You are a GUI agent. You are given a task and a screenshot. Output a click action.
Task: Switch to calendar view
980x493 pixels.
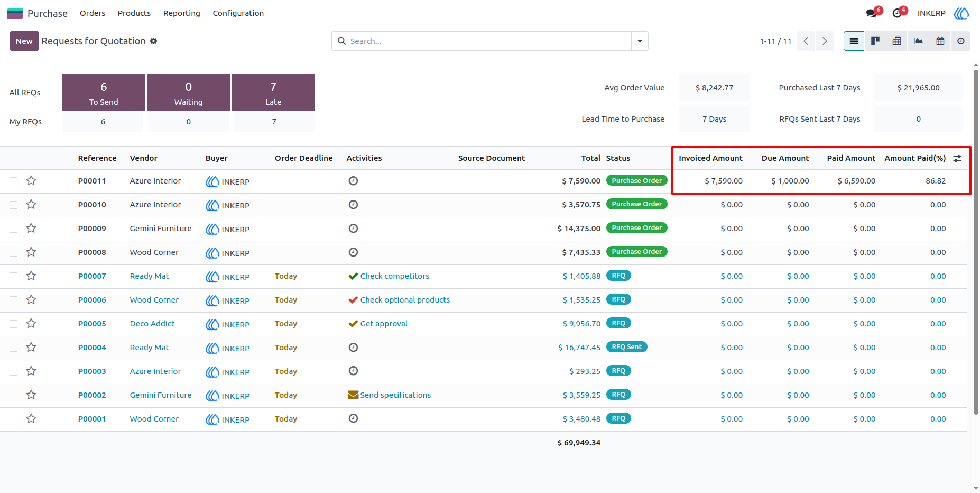940,41
